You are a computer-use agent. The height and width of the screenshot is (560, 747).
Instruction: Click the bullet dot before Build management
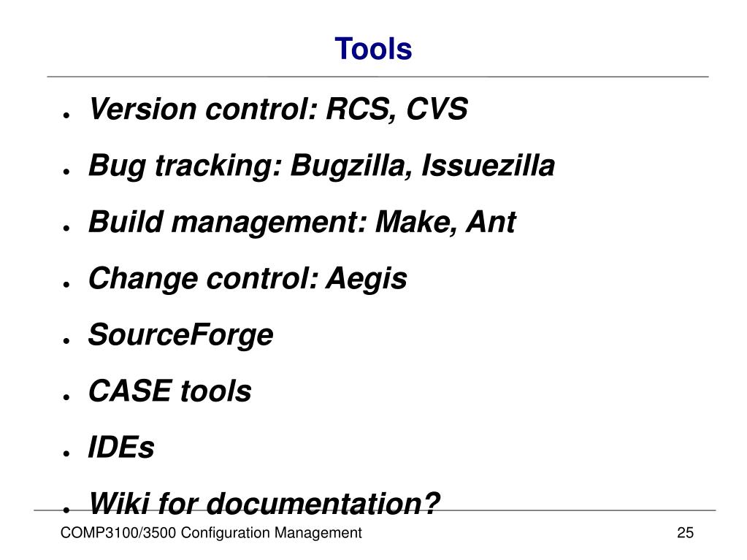pos(66,228)
